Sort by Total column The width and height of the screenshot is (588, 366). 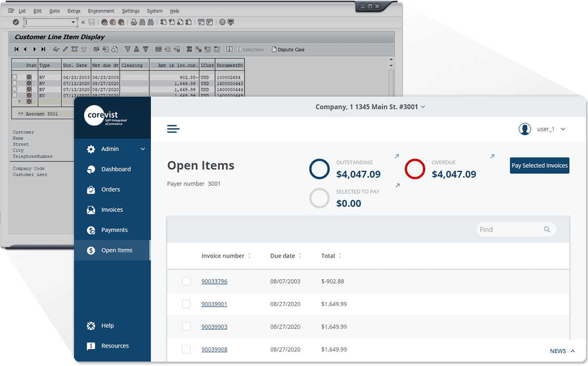pos(332,256)
